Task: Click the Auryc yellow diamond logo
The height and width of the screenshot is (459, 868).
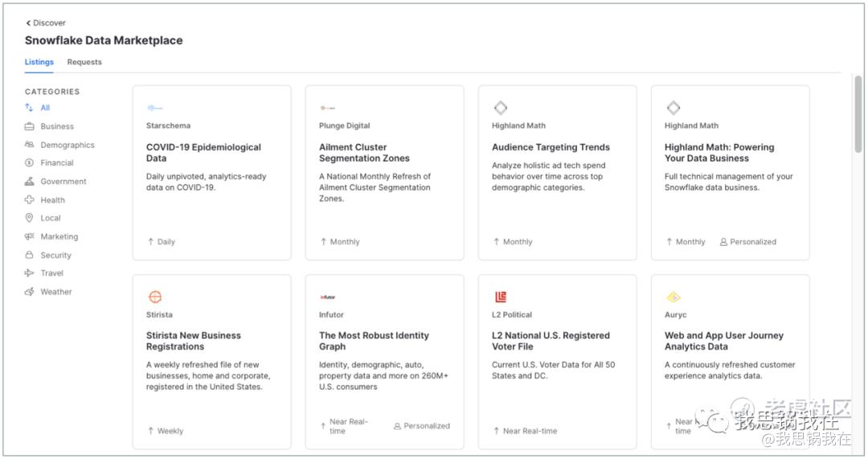Action: pyautogui.click(x=674, y=297)
